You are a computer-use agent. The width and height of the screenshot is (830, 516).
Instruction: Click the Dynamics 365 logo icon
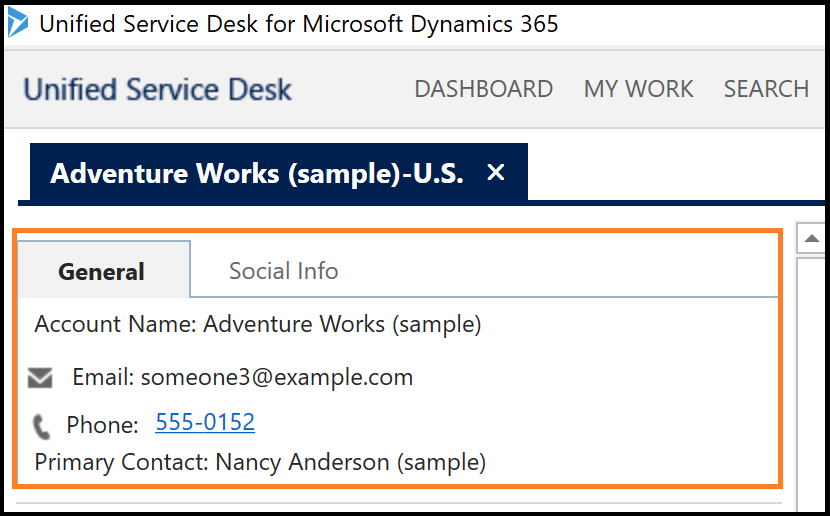pos(17,23)
